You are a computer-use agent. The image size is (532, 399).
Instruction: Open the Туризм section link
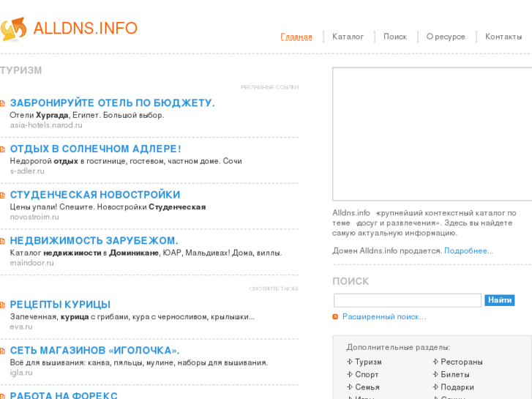[369, 362]
